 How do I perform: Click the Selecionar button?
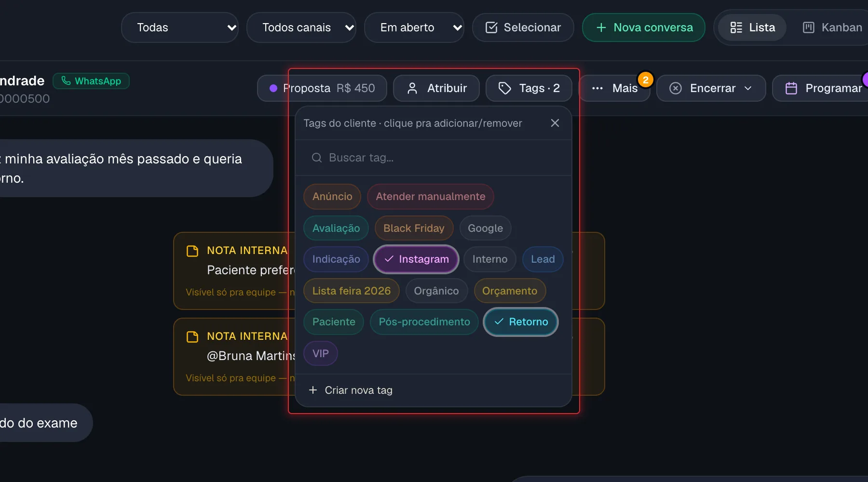click(523, 27)
